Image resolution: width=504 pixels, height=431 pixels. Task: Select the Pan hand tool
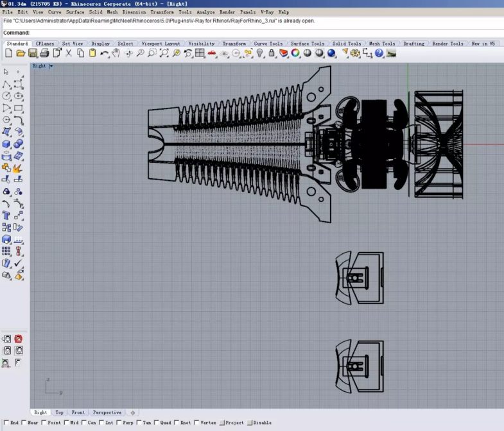coord(116,53)
